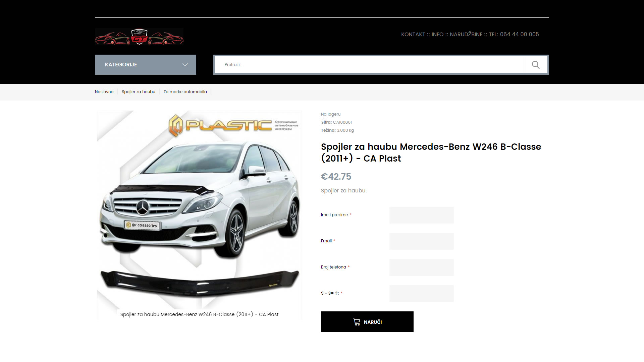This screenshot has width=644, height=362.
Task: Click the GT Tuning site logo
Action: 139,37
